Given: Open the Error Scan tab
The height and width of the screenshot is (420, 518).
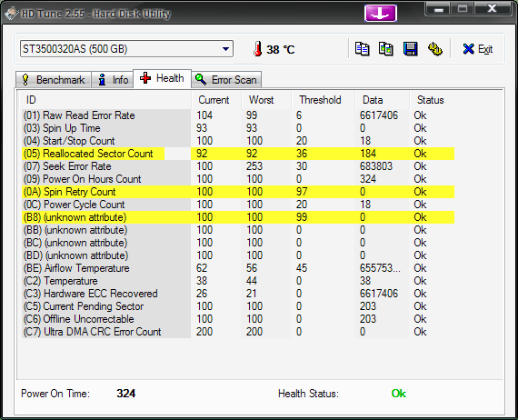Looking at the screenshot, I should pyautogui.click(x=226, y=80).
